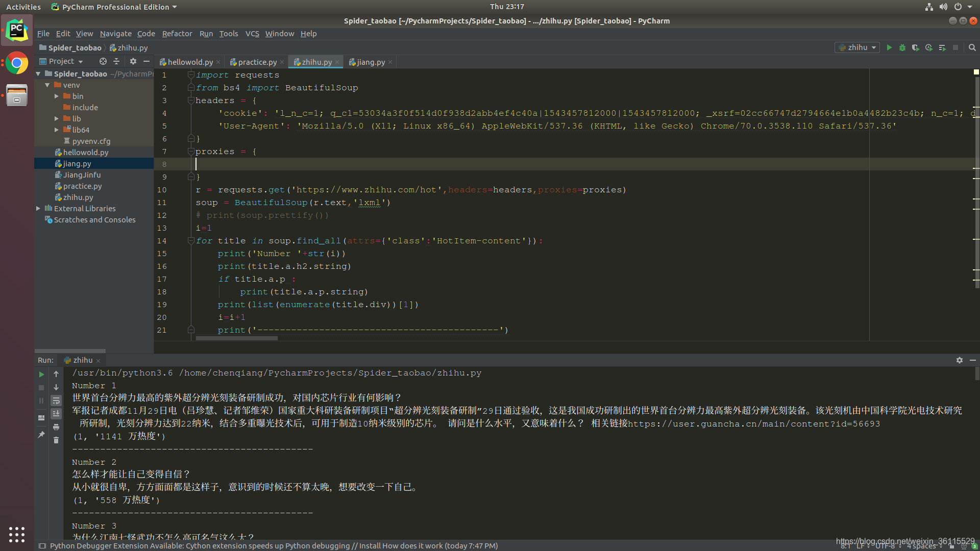980x551 pixels.
Task: Open Search Everywhere magnifier icon
Action: [x=972, y=47]
